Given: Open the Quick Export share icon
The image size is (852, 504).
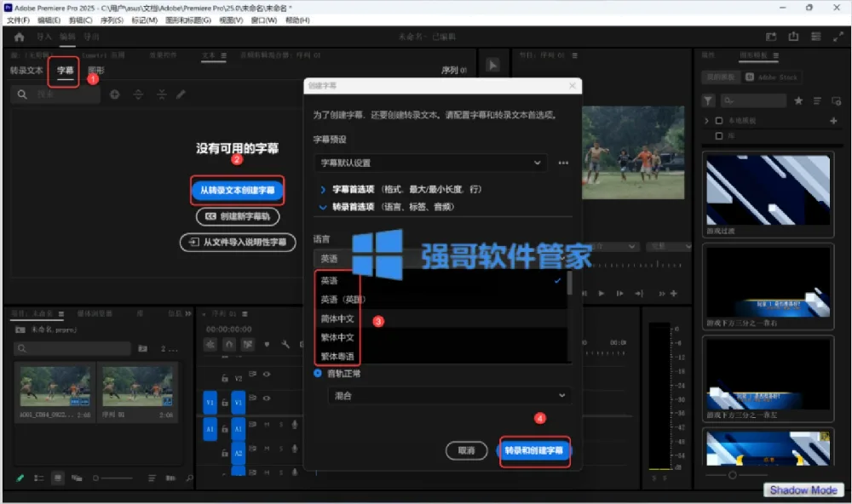Looking at the screenshot, I should pos(793,37).
